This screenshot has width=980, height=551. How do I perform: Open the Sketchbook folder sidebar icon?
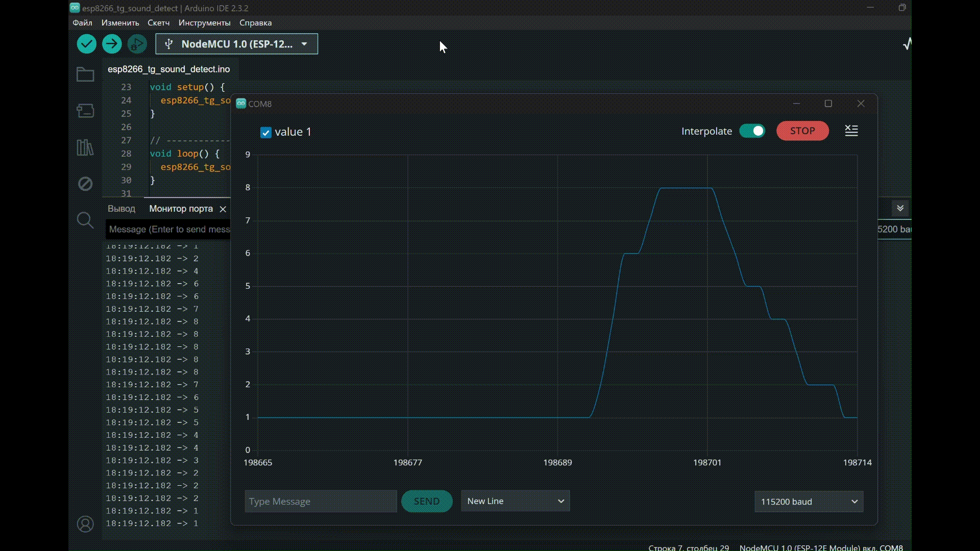tap(85, 74)
